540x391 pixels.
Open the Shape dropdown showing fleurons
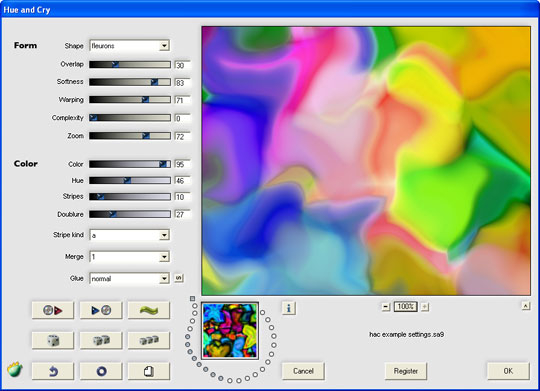click(x=129, y=45)
